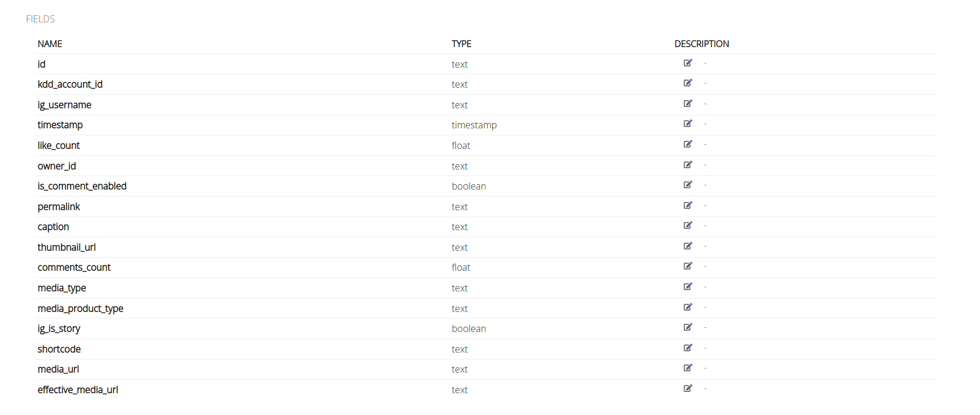The width and height of the screenshot is (980, 415).
Task: Click the NAME column header
Action: coord(50,44)
